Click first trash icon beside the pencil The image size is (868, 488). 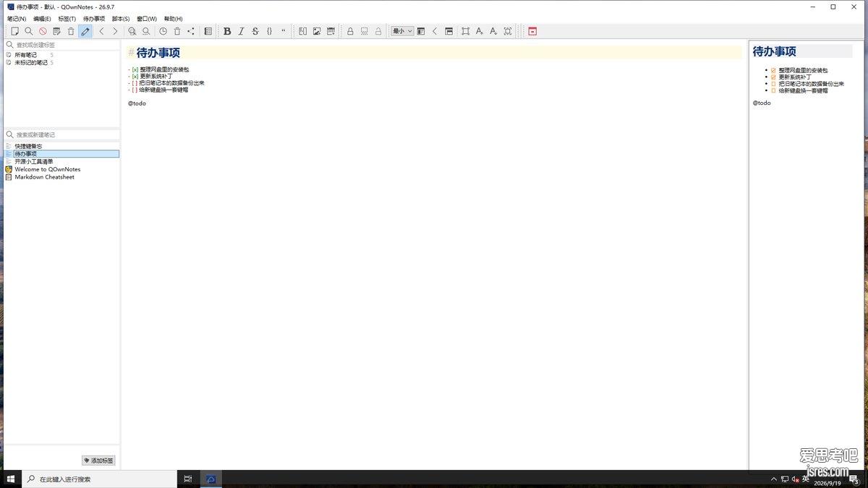(x=71, y=31)
